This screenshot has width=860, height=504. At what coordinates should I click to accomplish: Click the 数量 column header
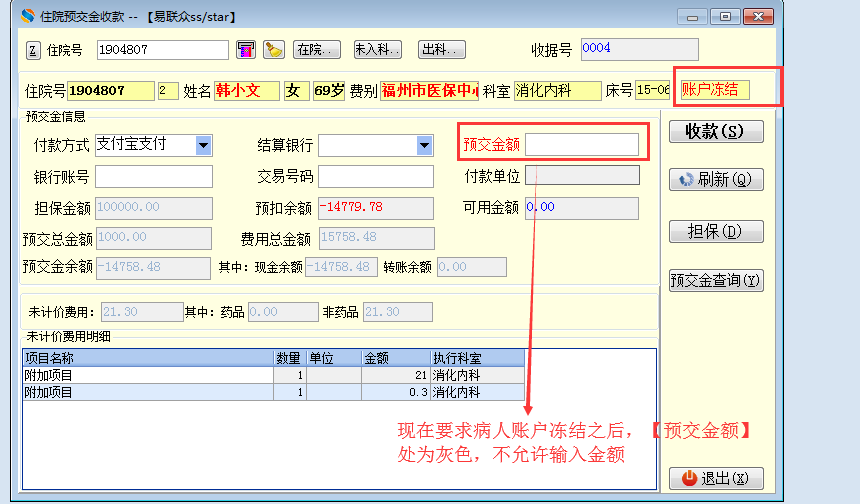290,358
